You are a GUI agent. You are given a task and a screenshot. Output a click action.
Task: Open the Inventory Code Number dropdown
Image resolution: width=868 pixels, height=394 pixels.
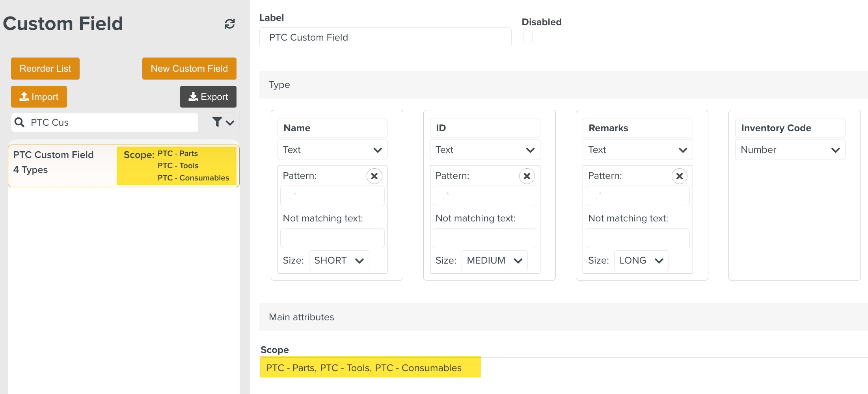coord(790,150)
